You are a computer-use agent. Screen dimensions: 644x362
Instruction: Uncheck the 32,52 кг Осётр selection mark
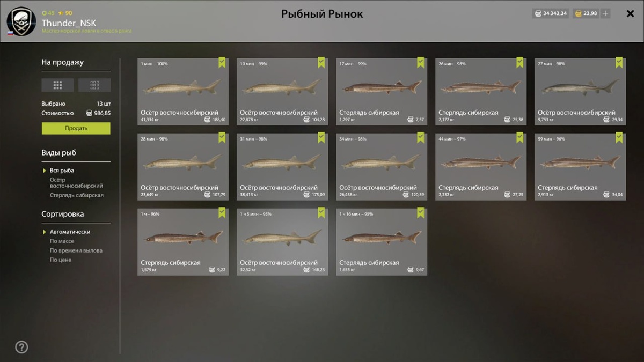coord(321,213)
